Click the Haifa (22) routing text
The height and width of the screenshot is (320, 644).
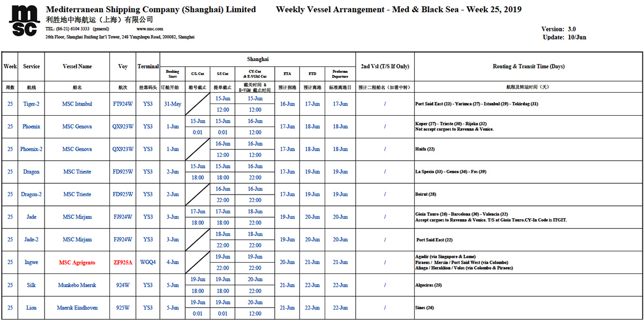point(425,149)
